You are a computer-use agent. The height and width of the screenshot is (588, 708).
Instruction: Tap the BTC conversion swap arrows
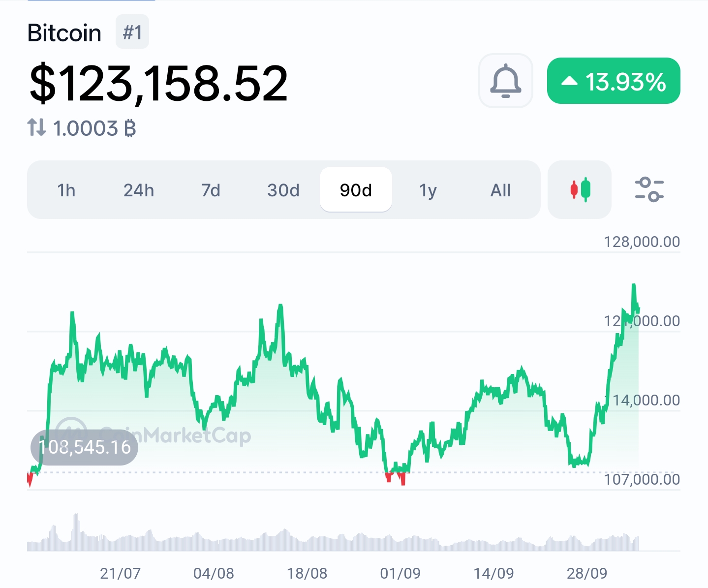[x=37, y=128]
